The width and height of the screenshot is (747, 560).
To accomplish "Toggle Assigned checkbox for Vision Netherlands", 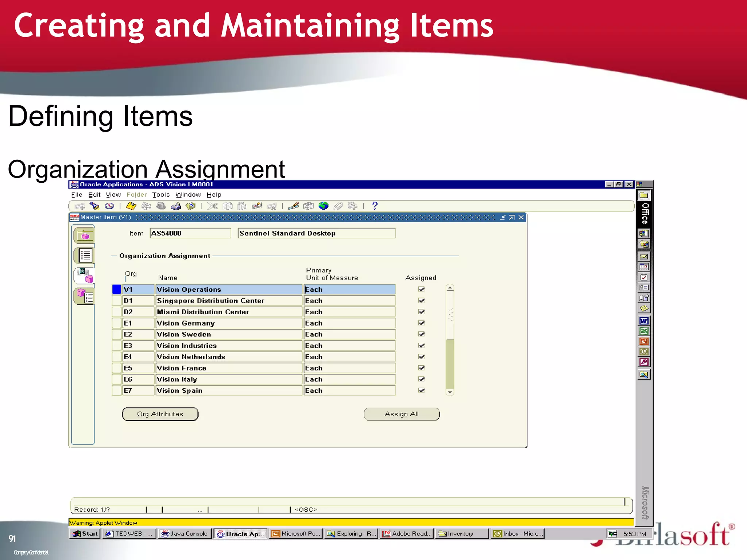I will (x=421, y=357).
